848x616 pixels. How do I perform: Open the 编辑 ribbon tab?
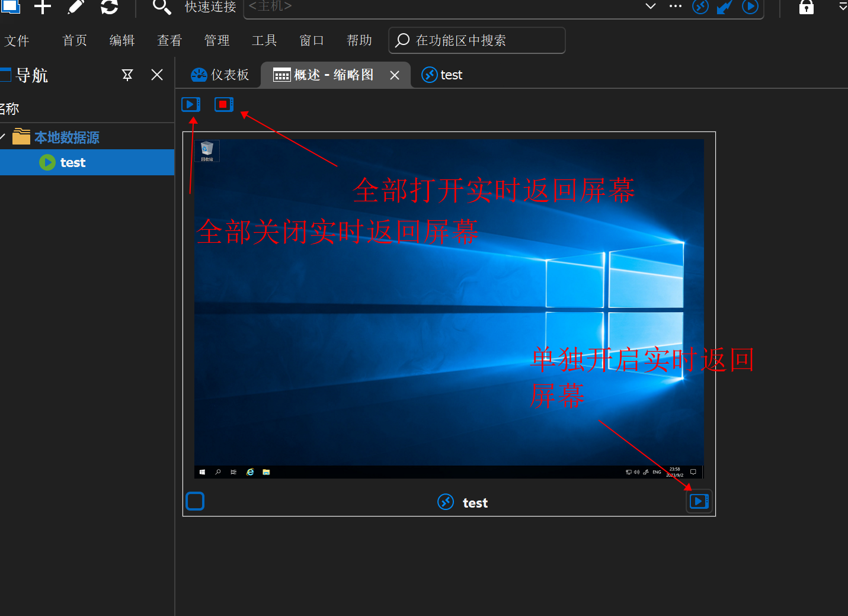click(122, 40)
